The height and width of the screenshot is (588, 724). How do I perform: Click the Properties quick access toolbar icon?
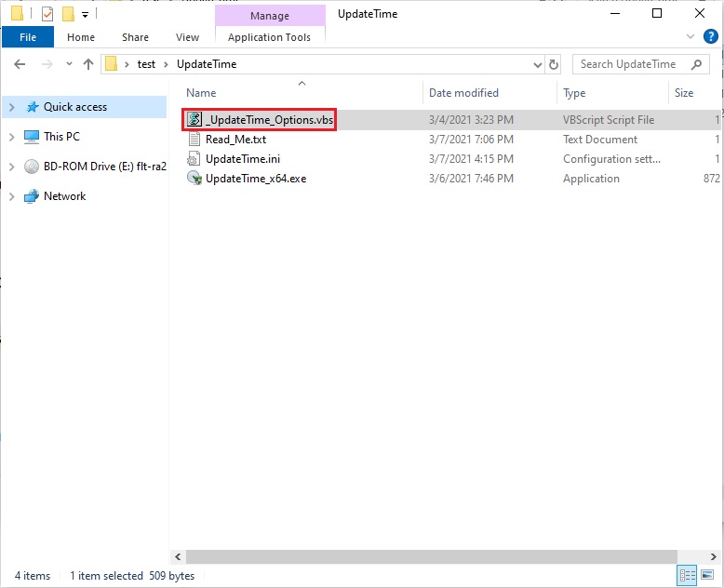(47, 14)
